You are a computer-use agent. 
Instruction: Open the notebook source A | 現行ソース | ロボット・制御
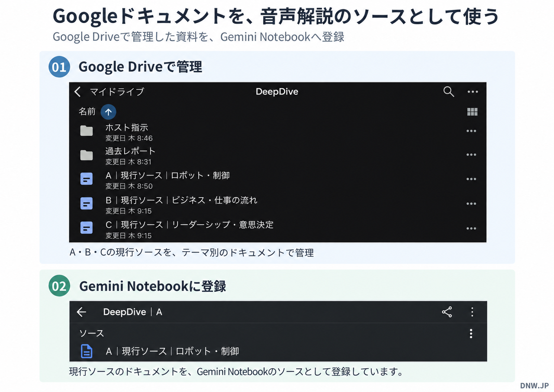tap(173, 351)
